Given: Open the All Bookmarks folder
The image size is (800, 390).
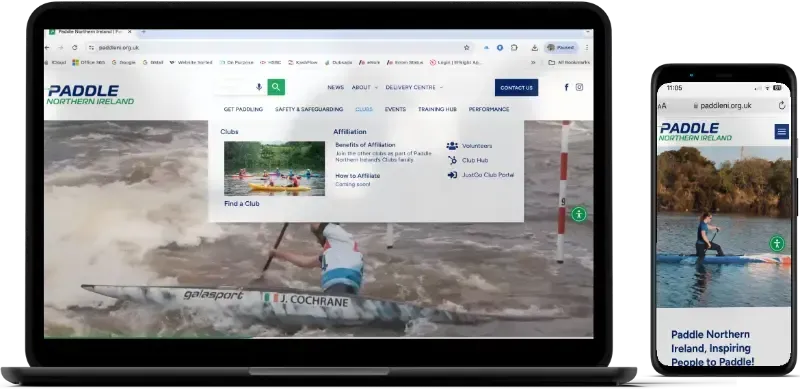Looking at the screenshot, I should pos(569,62).
